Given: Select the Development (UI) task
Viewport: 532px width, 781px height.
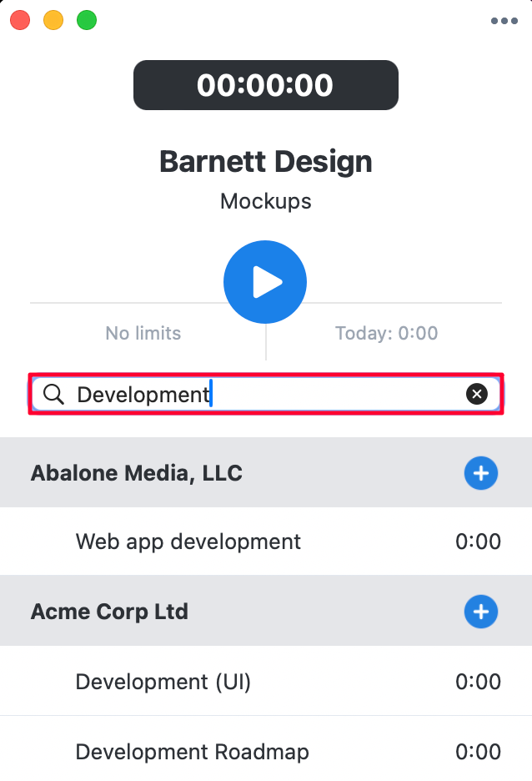Looking at the screenshot, I should click(266, 682).
